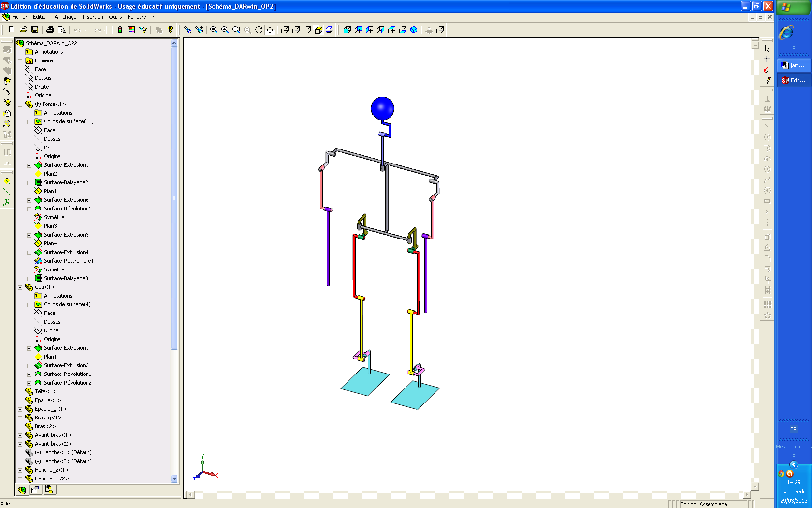
Task: Activate the Rotate View tool
Action: tap(259, 30)
